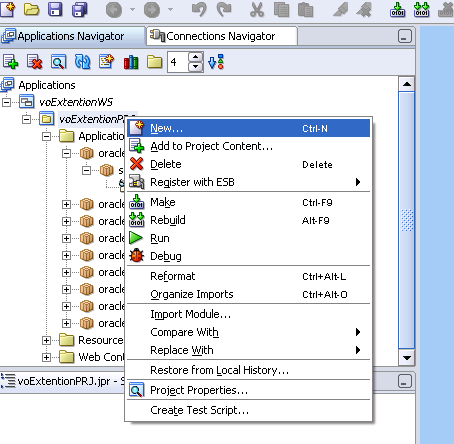Select the voExtentionWS workspace node

click(x=76, y=102)
